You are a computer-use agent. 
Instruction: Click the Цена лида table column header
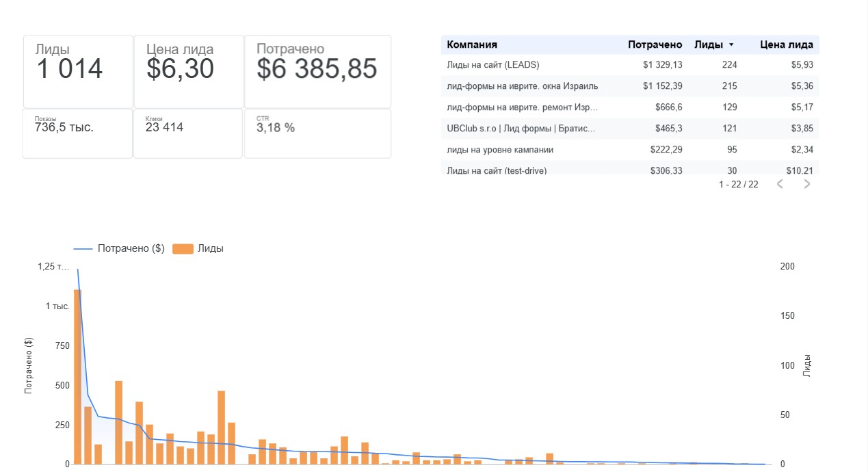tap(787, 45)
